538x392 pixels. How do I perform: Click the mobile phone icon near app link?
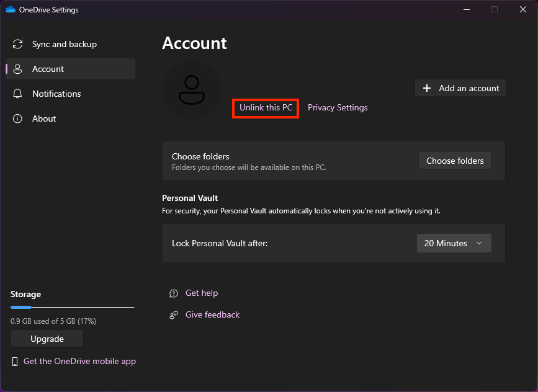point(15,362)
